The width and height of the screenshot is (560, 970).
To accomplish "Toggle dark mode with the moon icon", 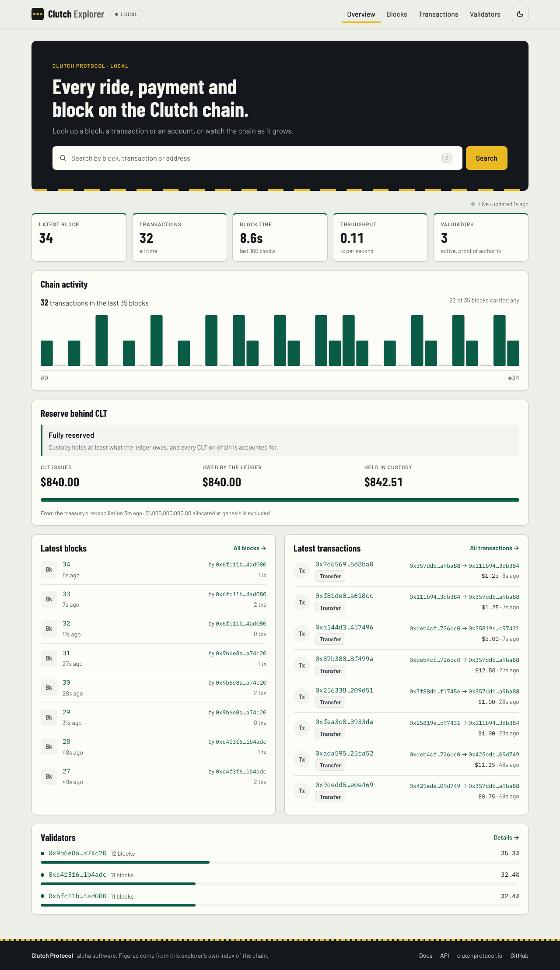I will click(520, 14).
